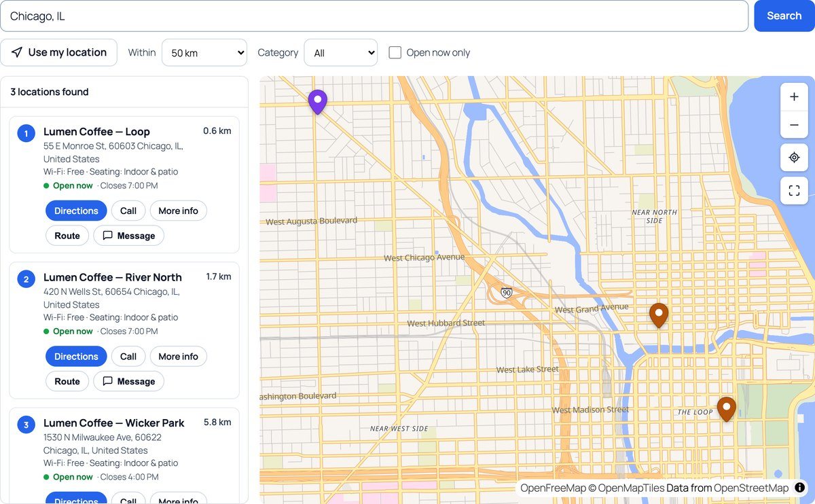The image size is (815, 504).
Task: Zoom in on the map
Action: click(x=794, y=97)
